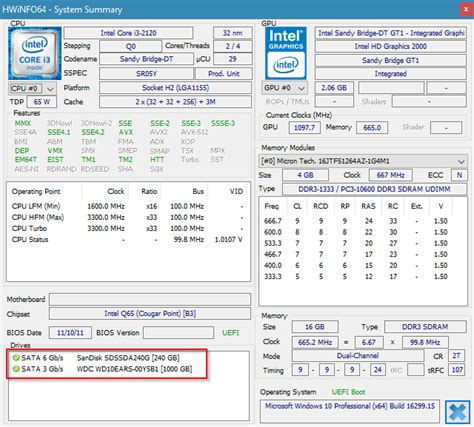Screen dimensions: 474x427
Task: Click the DDR3-1333 / PC3-10600 type field
Action: point(374,189)
